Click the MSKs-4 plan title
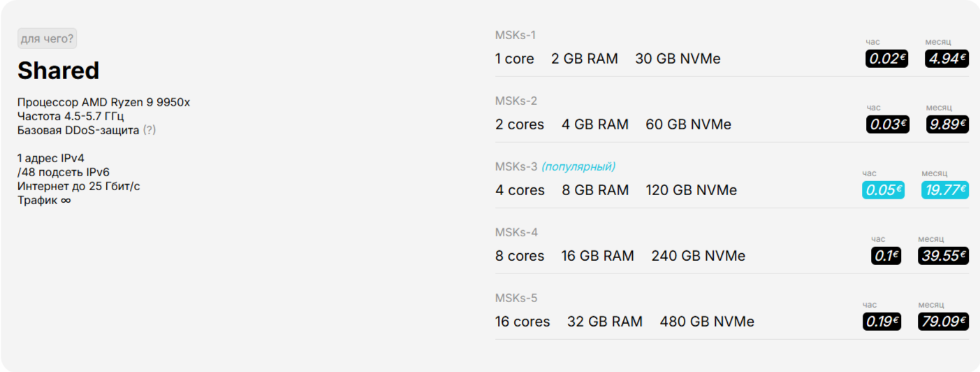 coord(517,232)
